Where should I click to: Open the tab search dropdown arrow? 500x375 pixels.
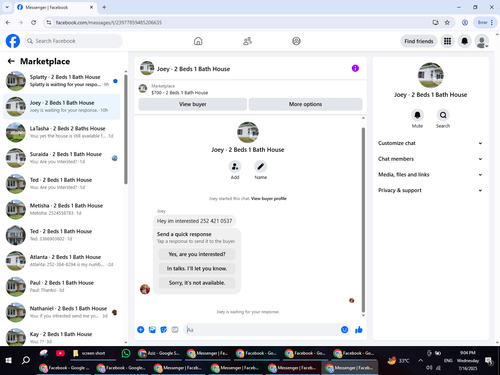7,7
